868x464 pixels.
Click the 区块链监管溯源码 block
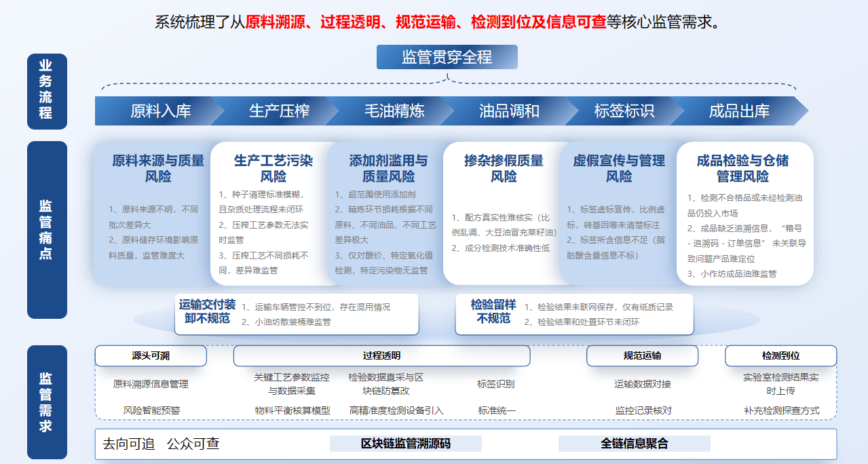(x=405, y=444)
